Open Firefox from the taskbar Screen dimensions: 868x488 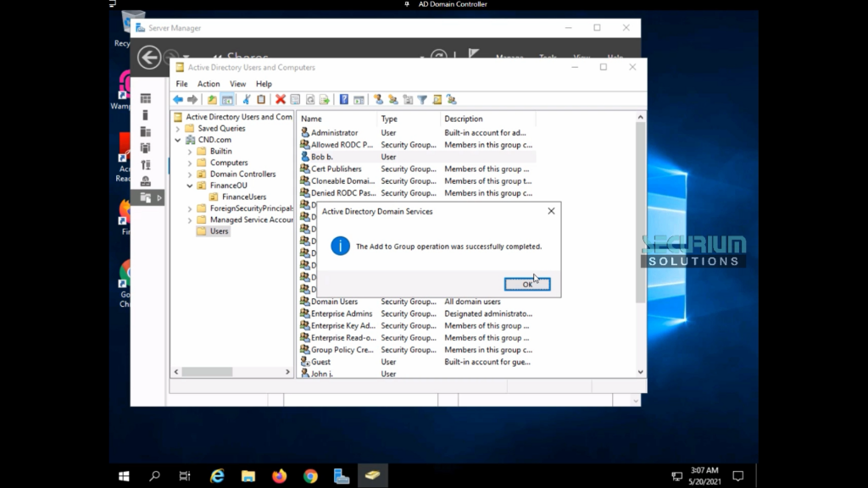[279, 476]
